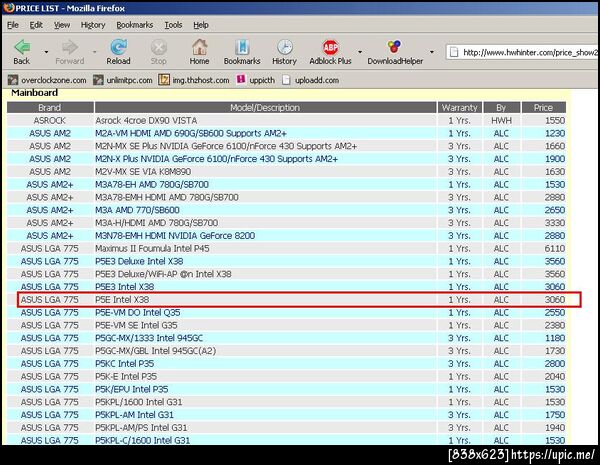Click 'M2V-MX SE VIA K8M890' text
The width and height of the screenshot is (600, 465).
pos(143,172)
